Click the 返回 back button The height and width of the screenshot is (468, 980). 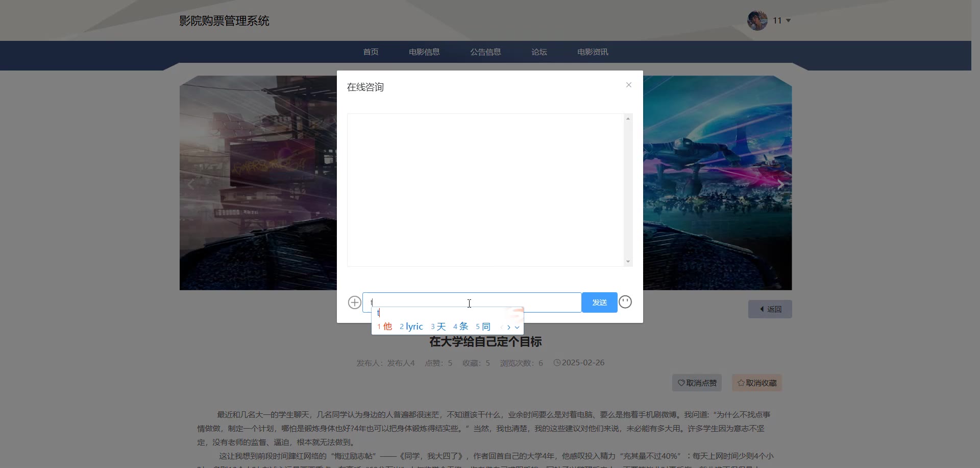tap(770, 309)
